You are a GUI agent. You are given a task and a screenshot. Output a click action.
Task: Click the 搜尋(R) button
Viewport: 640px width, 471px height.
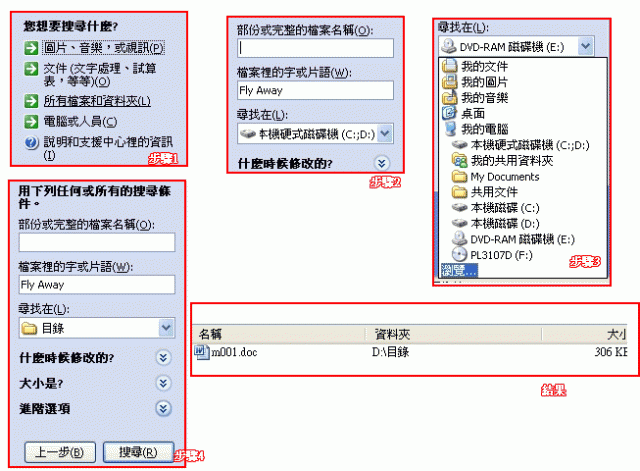click(x=138, y=452)
